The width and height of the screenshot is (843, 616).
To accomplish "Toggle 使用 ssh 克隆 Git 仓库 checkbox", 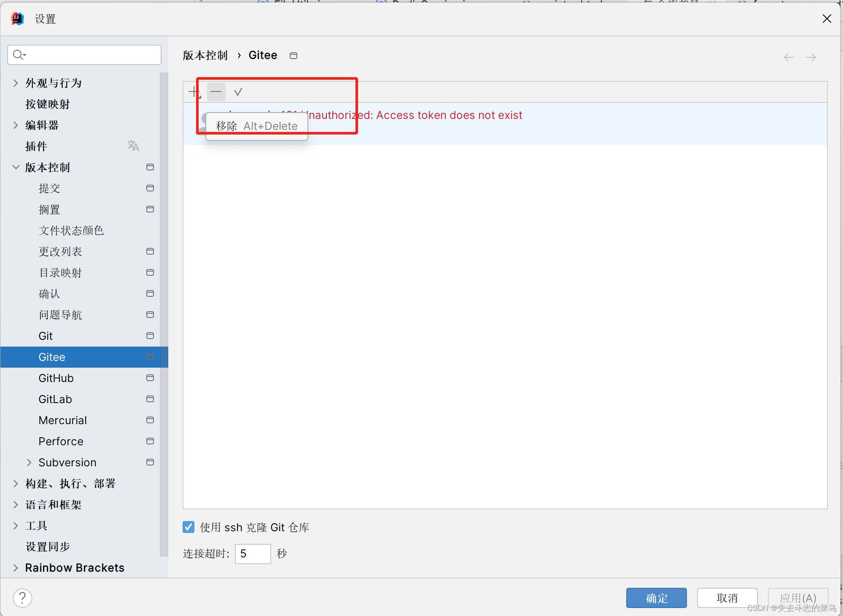I will pos(189,527).
